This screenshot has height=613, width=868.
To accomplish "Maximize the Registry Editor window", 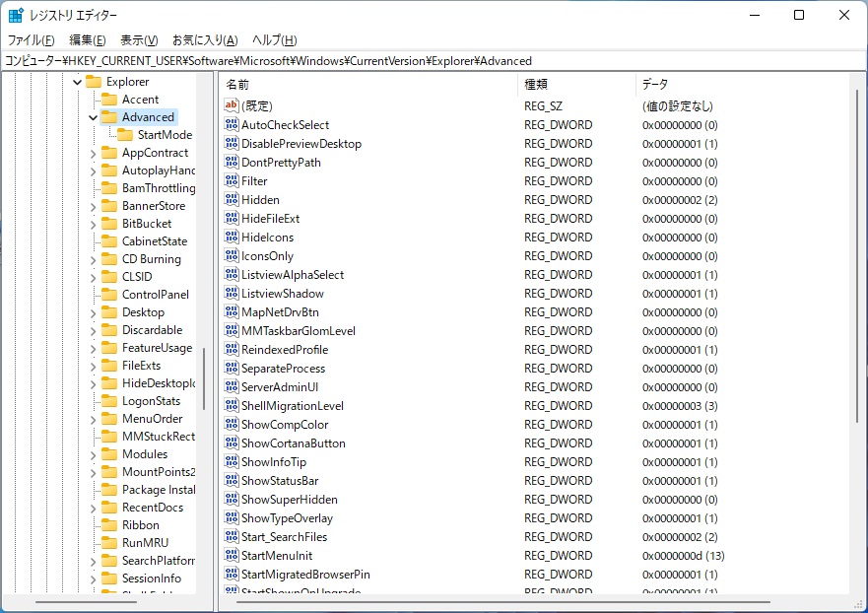I will 799,15.
